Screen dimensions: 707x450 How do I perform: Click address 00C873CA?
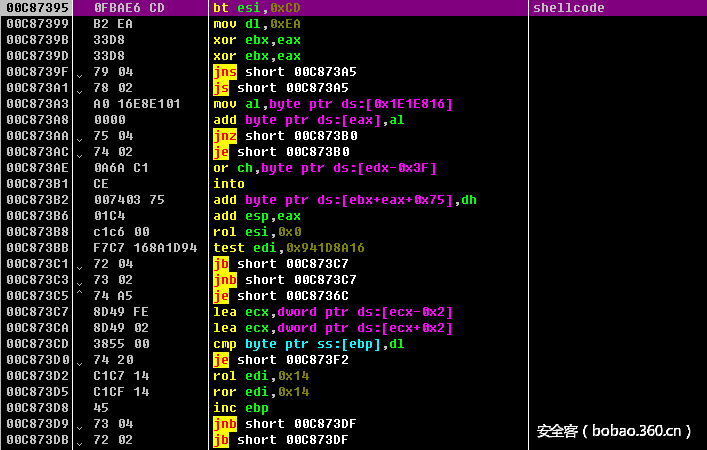pos(37,328)
